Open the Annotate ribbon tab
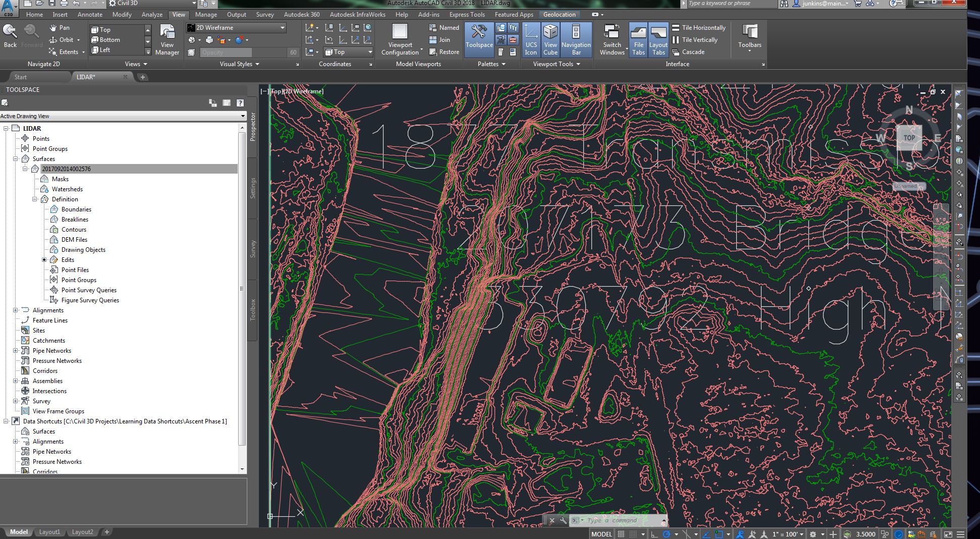Image resolution: width=980 pixels, height=539 pixels. [x=90, y=15]
